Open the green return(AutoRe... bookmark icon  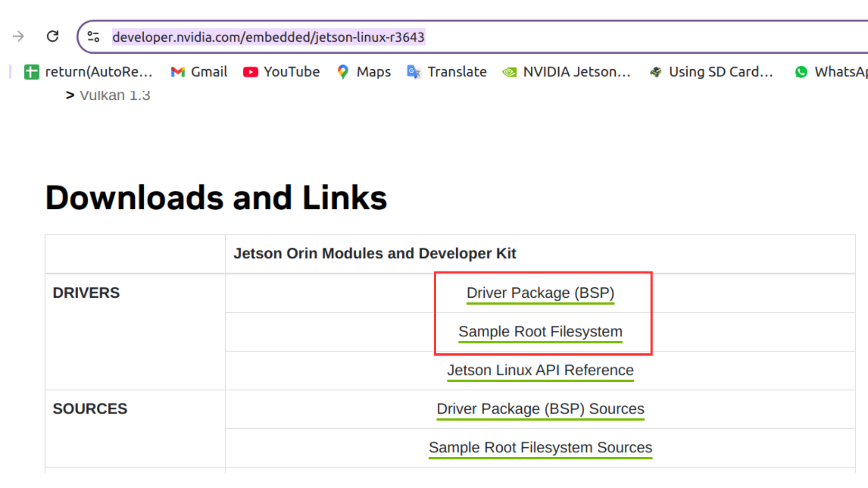(31, 72)
